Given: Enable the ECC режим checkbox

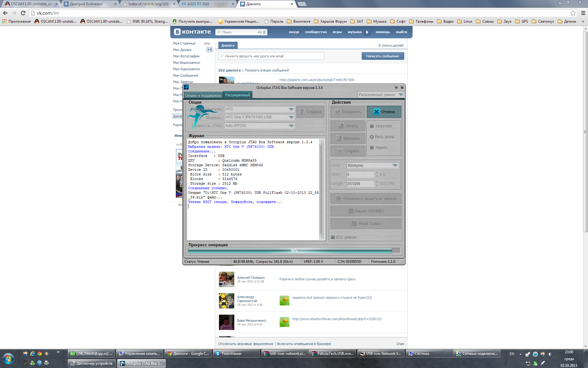Looking at the screenshot, I should tap(333, 237).
